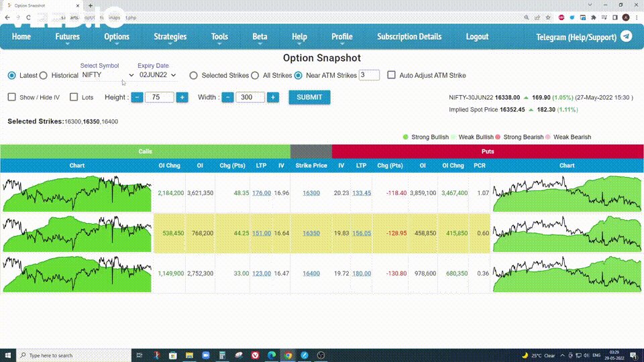Choose the Near ATM Strikes radio option

pos(298,76)
